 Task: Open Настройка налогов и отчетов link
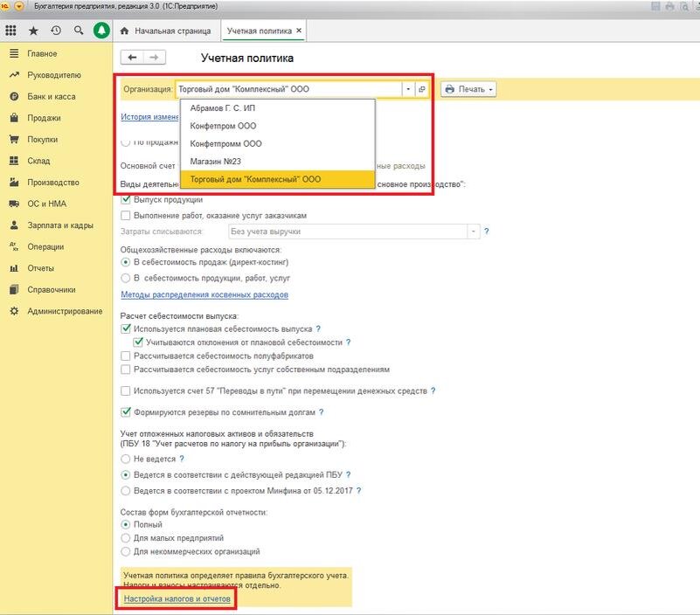point(177,598)
